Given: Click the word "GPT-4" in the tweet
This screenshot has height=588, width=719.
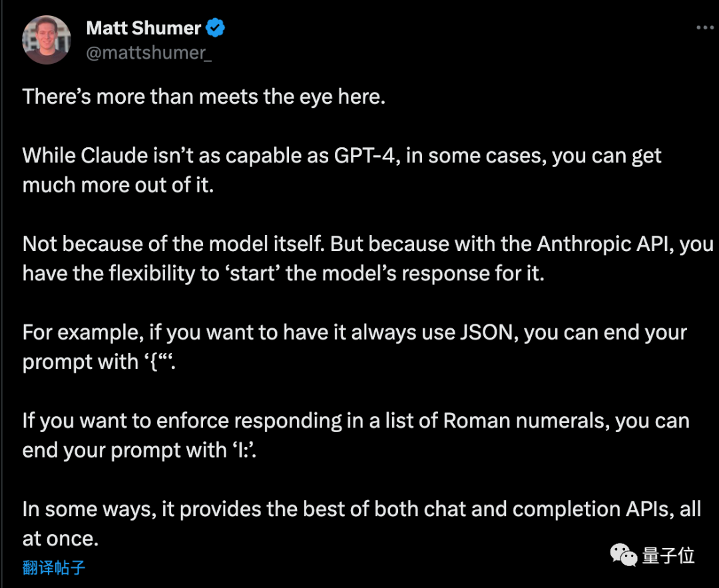Looking at the screenshot, I should click(365, 155).
